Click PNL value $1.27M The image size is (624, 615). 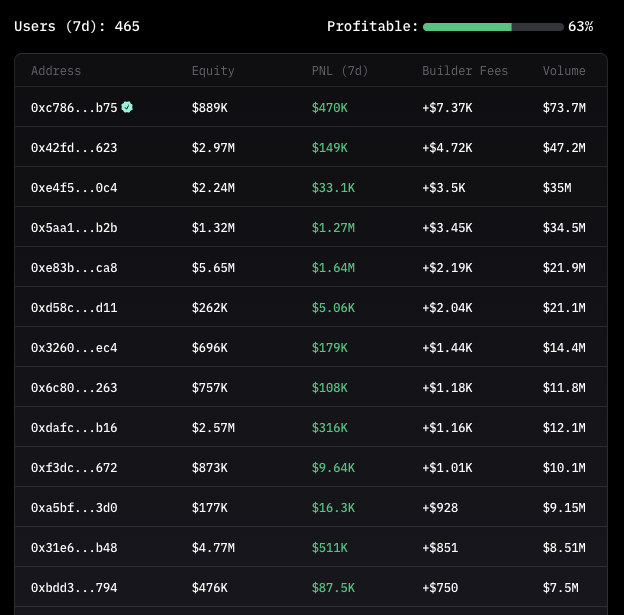333,228
